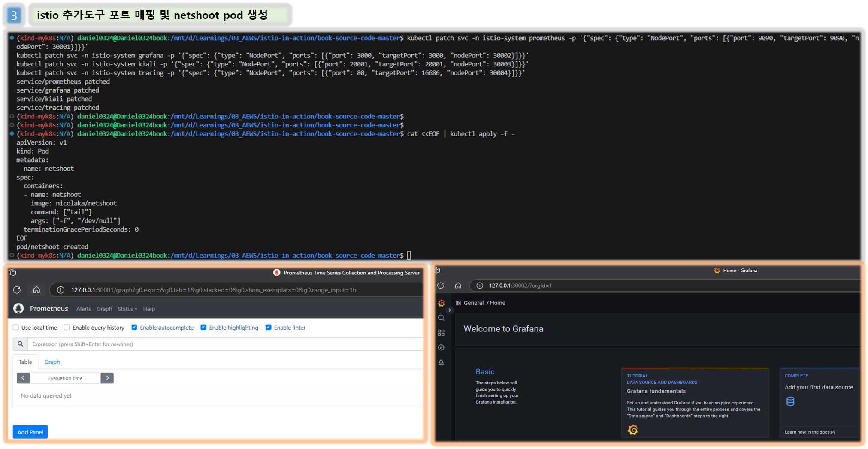The width and height of the screenshot is (868, 449).
Task: Click 'image: nicolaka/netshoot' terminal line
Action: point(74,203)
